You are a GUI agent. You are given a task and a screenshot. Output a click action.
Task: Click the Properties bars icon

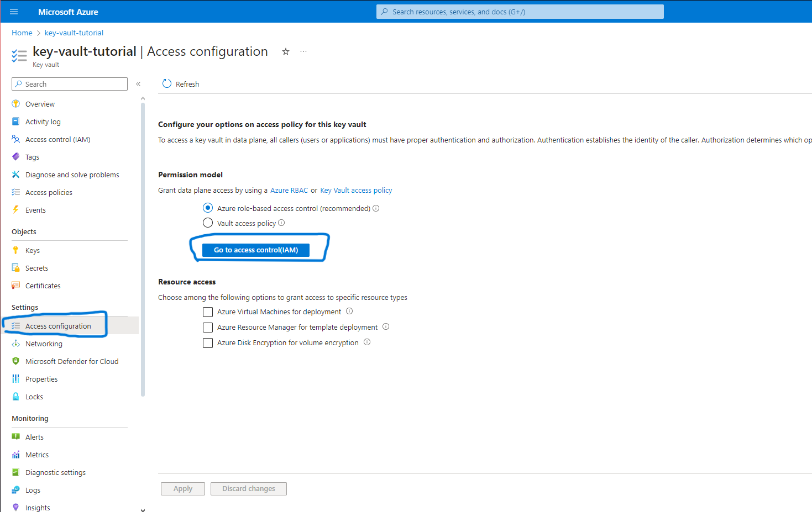point(15,379)
